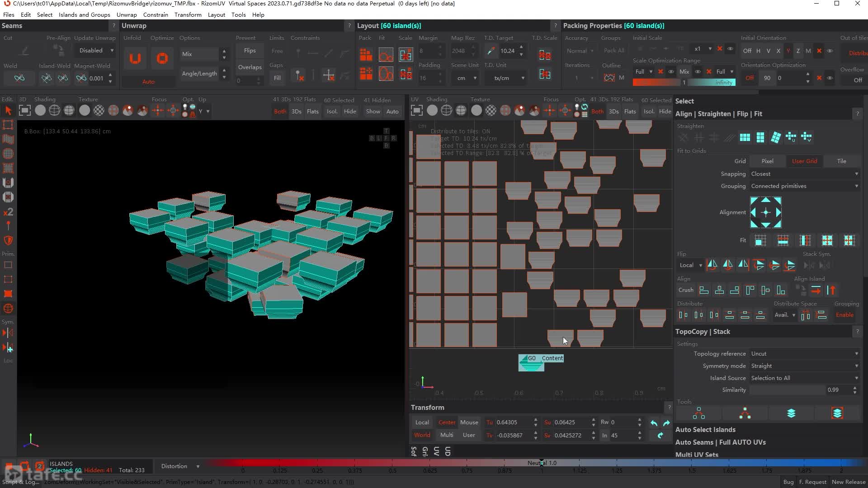Click the align left icon in Align row
868x488 pixels.
pos(703,290)
